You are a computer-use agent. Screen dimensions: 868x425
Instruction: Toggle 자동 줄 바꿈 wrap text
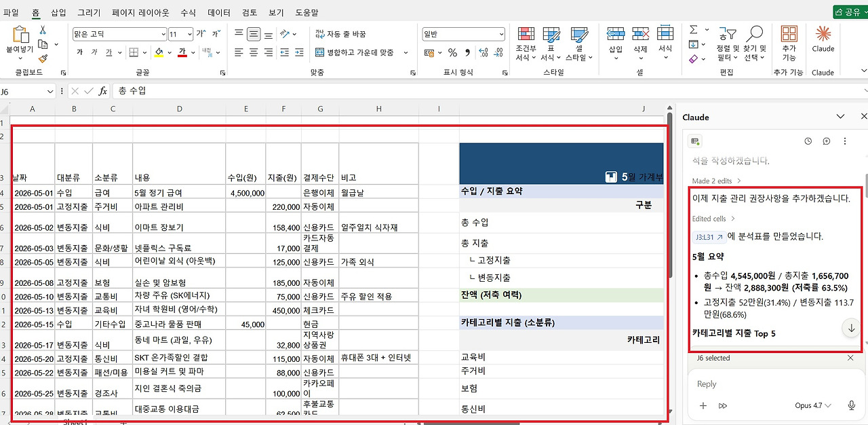341,33
